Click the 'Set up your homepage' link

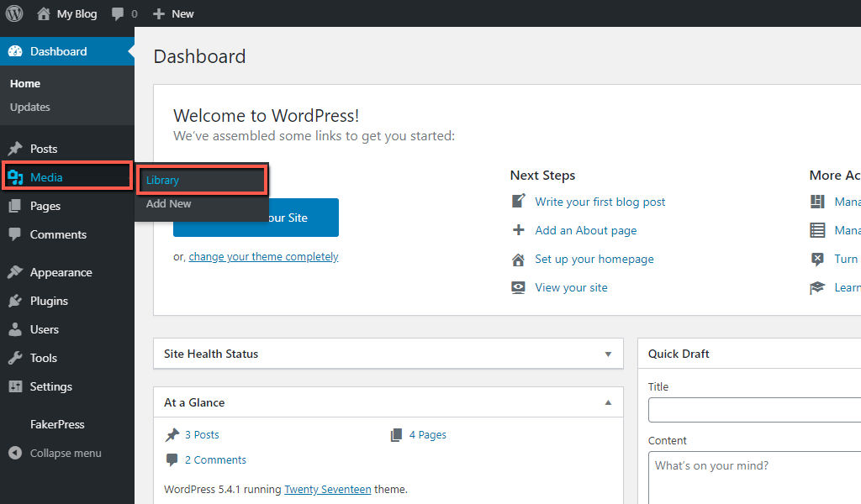[x=594, y=259]
